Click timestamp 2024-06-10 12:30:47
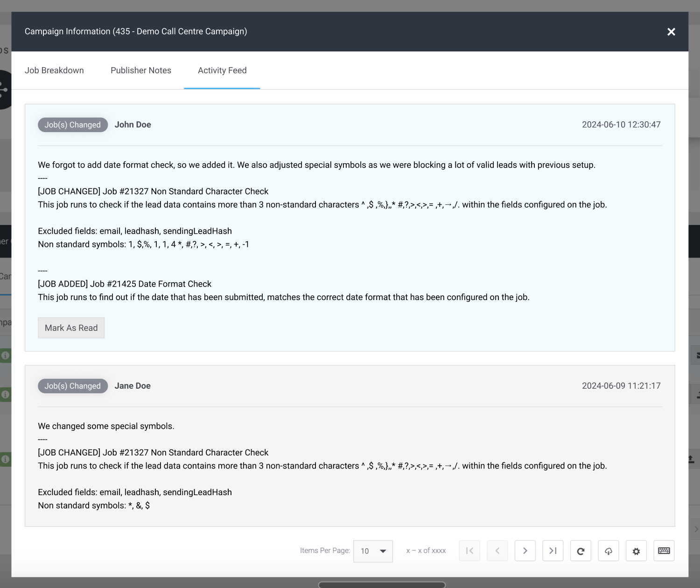 click(x=621, y=125)
